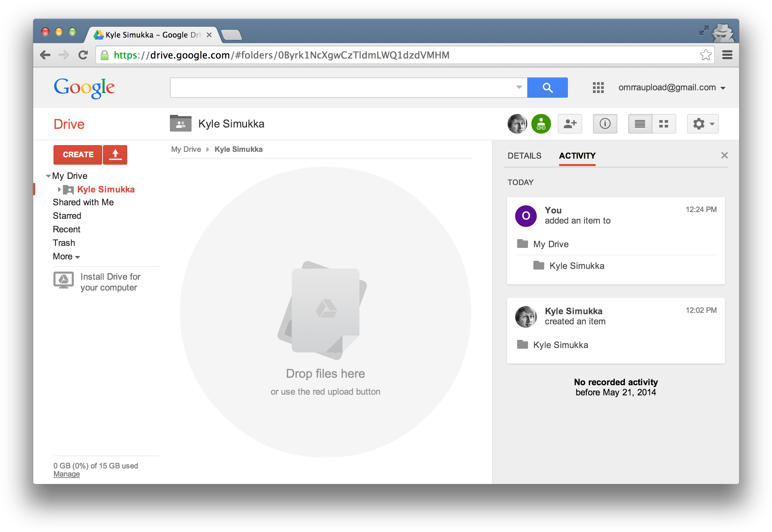Click the browser forward arrow
Image resolution: width=772 pixels, height=532 pixels.
point(64,55)
